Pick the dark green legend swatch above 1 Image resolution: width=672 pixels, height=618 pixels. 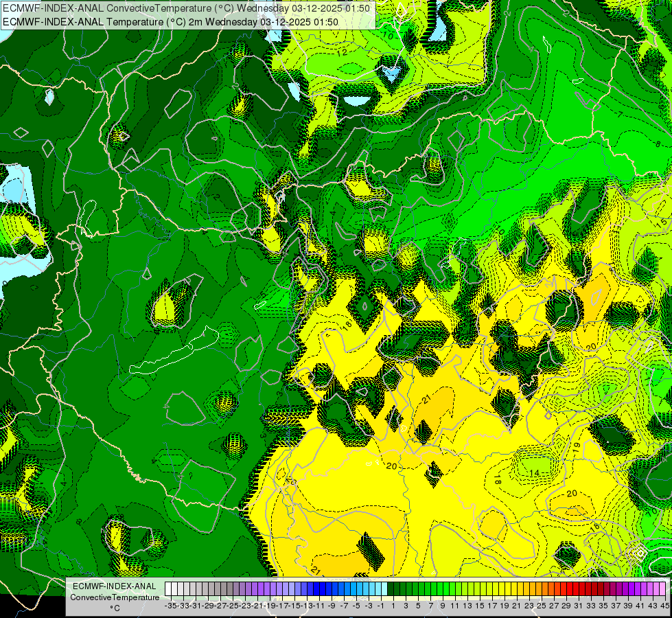pyautogui.click(x=391, y=589)
